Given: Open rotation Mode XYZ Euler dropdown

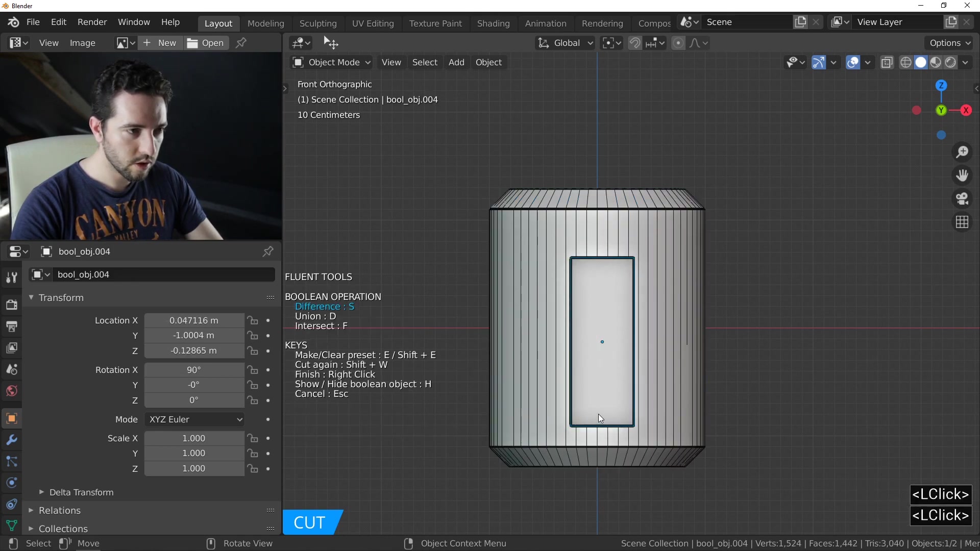Looking at the screenshot, I should (x=194, y=419).
